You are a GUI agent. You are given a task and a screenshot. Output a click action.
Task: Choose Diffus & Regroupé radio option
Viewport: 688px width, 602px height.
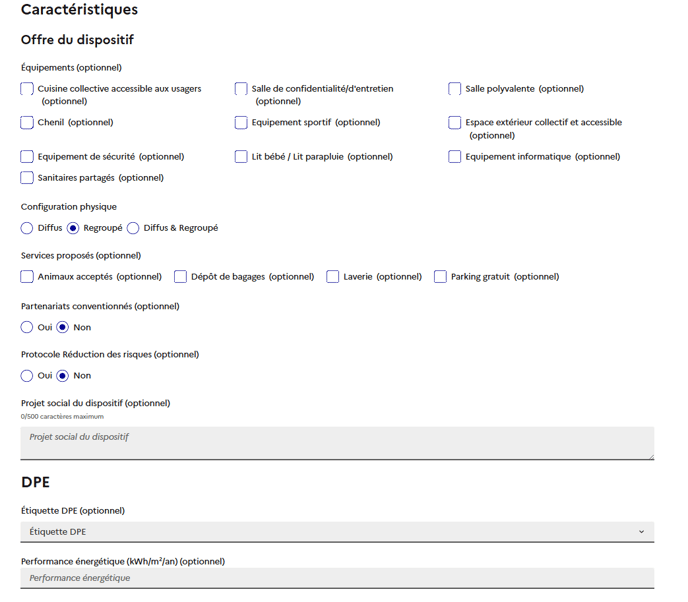pyautogui.click(x=133, y=228)
